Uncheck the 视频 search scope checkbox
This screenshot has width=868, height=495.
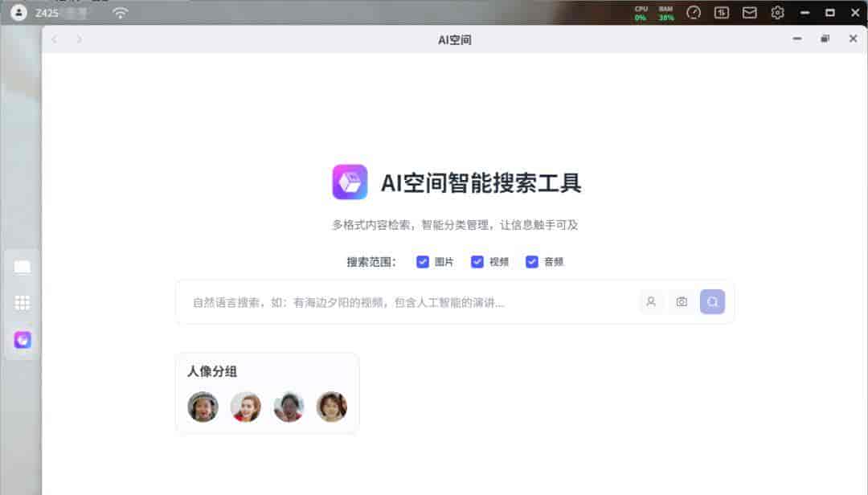click(x=477, y=262)
